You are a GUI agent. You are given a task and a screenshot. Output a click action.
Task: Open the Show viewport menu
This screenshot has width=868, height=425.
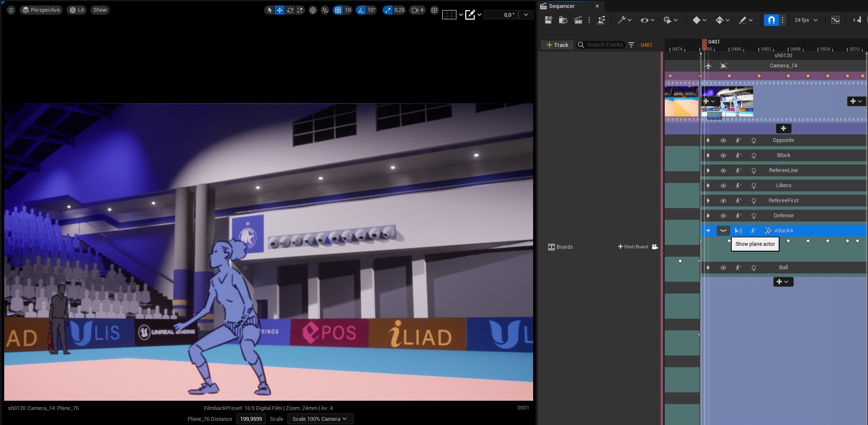click(x=100, y=10)
